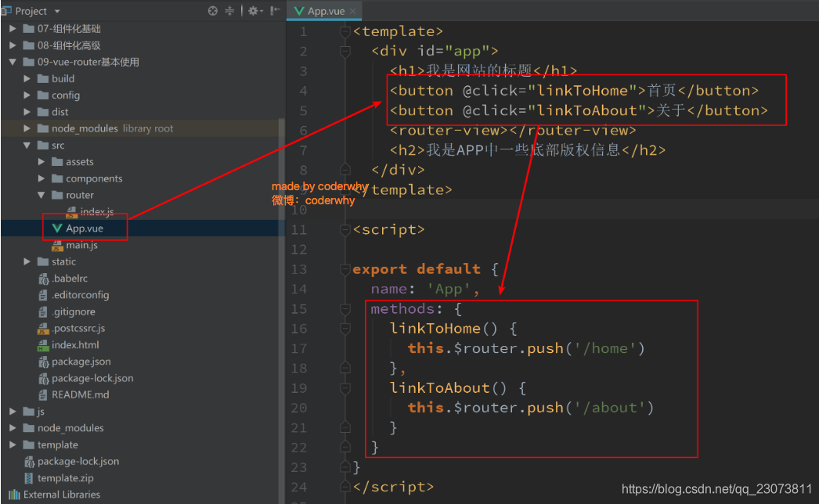Click the Vue icon beside App.vue in tree
The width and height of the screenshot is (819, 504).
pos(57,229)
